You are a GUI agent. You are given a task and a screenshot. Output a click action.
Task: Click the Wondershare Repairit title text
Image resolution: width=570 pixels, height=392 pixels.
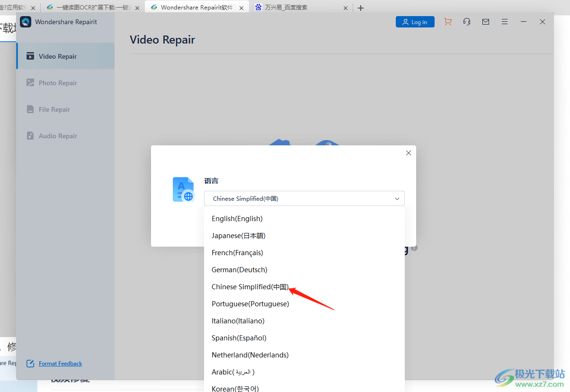pyautogui.click(x=66, y=22)
